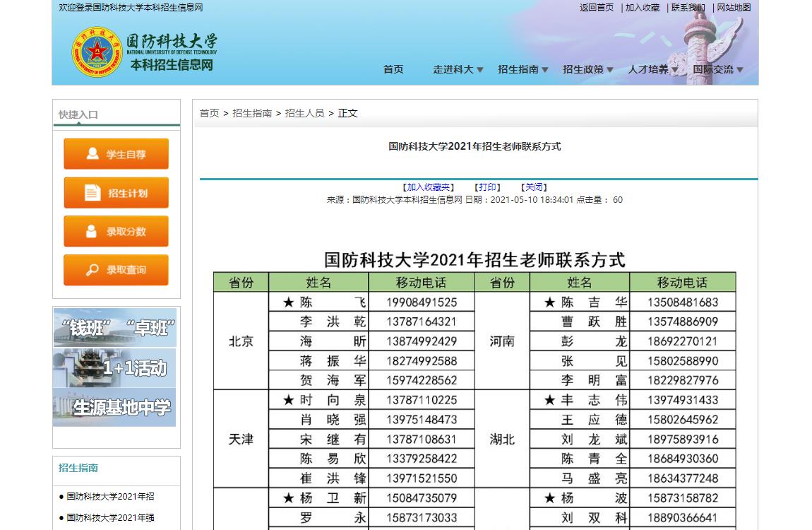The image size is (812, 530).
Task: Click the 本科招生信息网 site title
Action: 172,65
